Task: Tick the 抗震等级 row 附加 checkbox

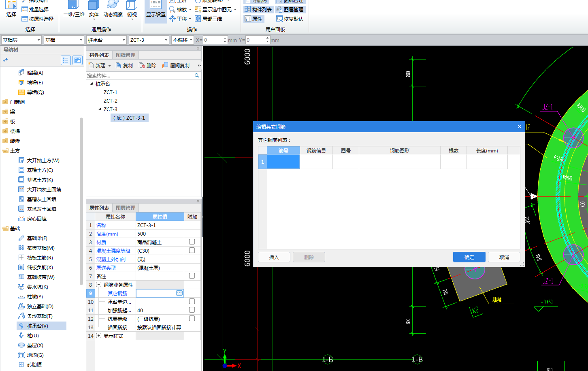Action: point(192,318)
